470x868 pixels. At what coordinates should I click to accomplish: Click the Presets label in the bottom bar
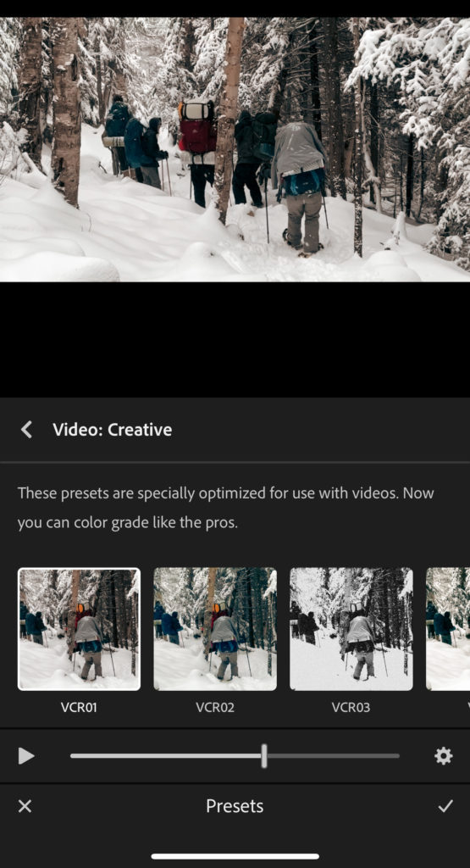coord(235,806)
